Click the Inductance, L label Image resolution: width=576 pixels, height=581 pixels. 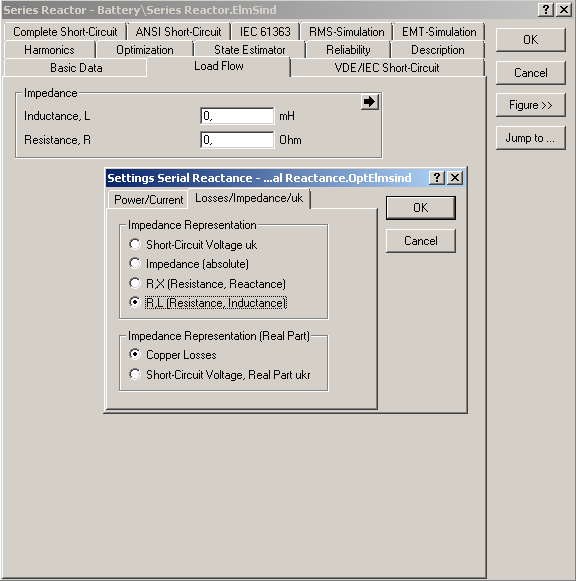click(57, 116)
